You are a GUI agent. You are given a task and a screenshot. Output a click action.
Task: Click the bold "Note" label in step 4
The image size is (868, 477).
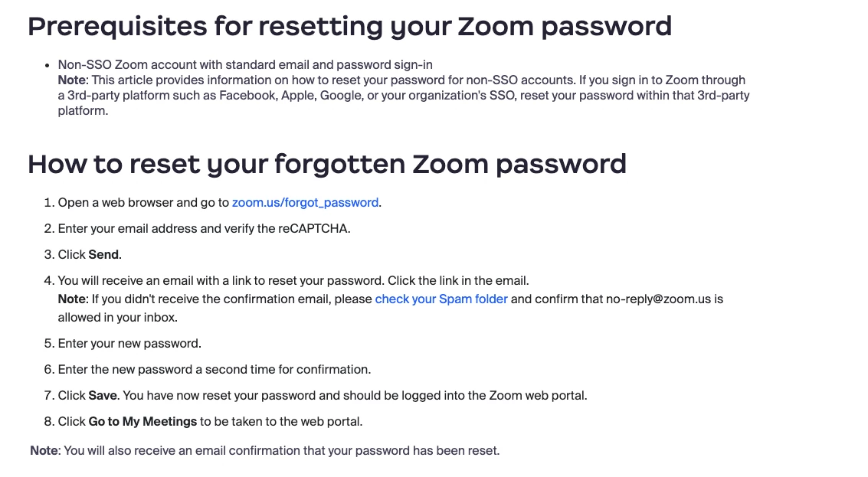71,299
